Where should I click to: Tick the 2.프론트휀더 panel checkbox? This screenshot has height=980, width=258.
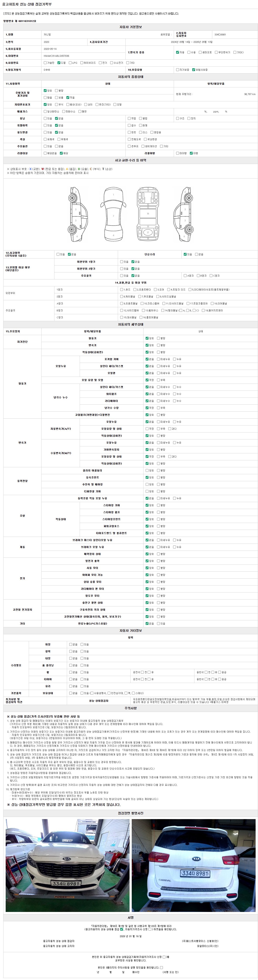pyautogui.click(x=135, y=289)
